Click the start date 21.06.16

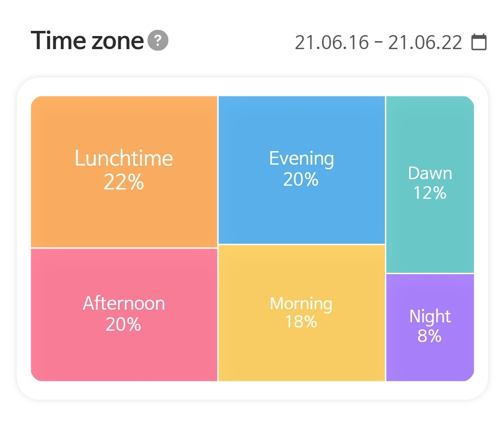(x=331, y=43)
